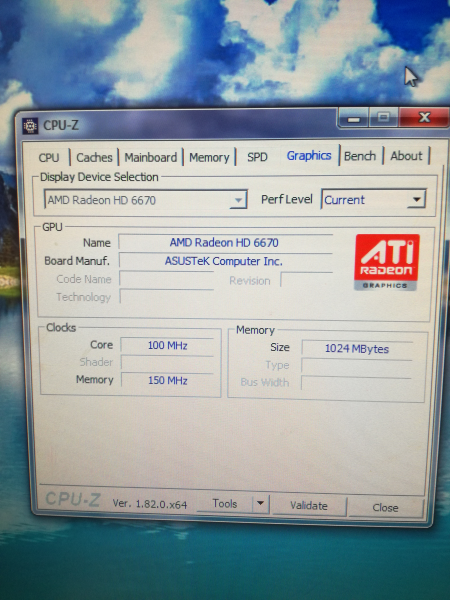Click the GPU Name field value
The width and height of the screenshot is (450, 600).
pos(225,243)
